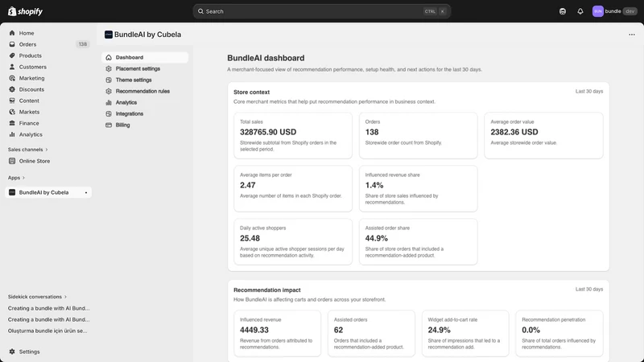Click the Assisted orders value 62
The height and width of the screenshot is (362, 644).
point(338,330)
